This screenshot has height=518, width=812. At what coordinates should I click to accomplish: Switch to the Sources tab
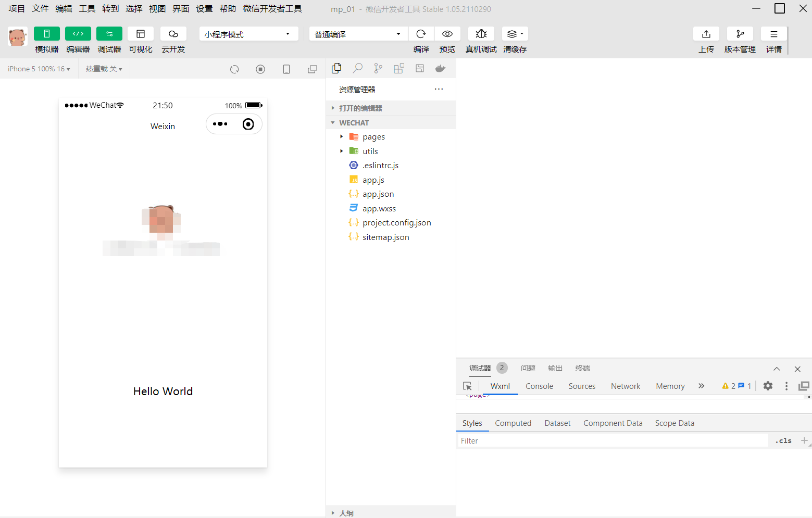[x=582, y=386]
